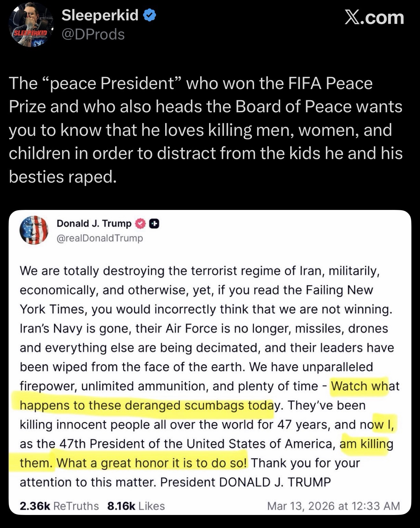The width and height of the screenshot is (420, 528).
Task: View the 2.36k ReTruths count
Action: pyautogui.click(x=59, y=506)
